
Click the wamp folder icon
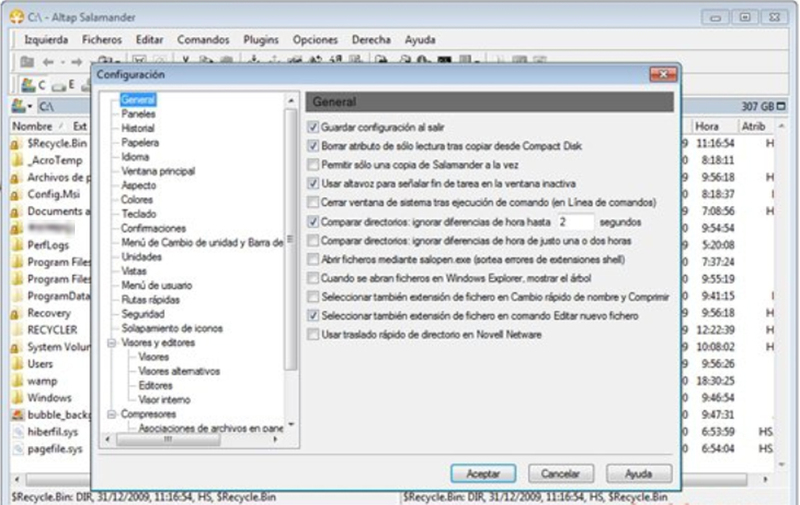click(x=16, y=381)
